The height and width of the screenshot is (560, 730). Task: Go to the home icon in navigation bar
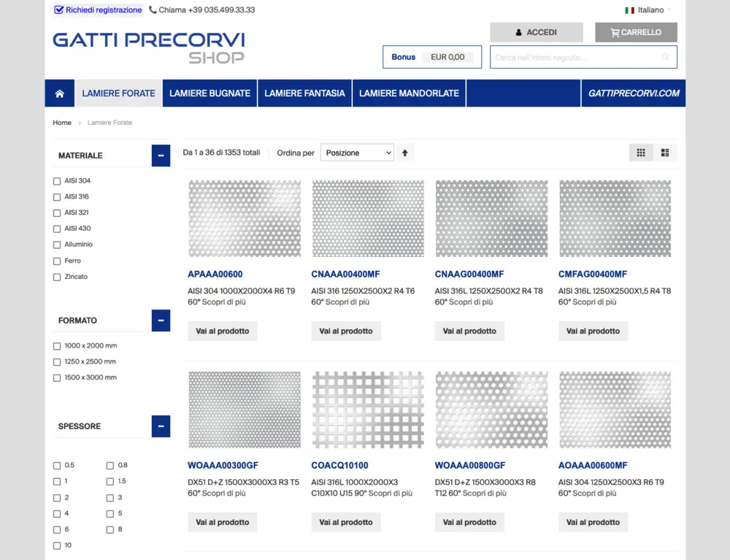[x=60, y=93]
